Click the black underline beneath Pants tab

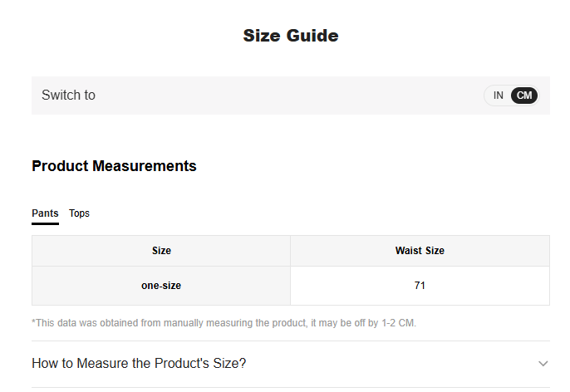tap(45, 223)
